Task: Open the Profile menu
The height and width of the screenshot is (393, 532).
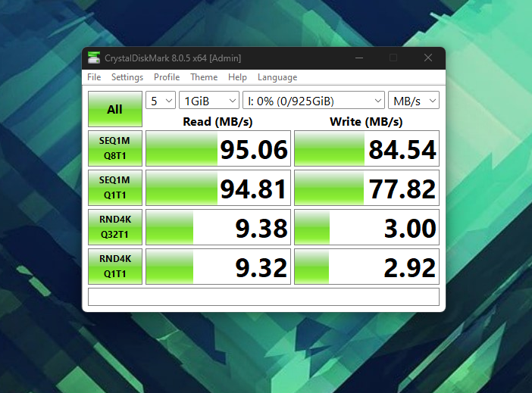Action: (x=167, y=77)
